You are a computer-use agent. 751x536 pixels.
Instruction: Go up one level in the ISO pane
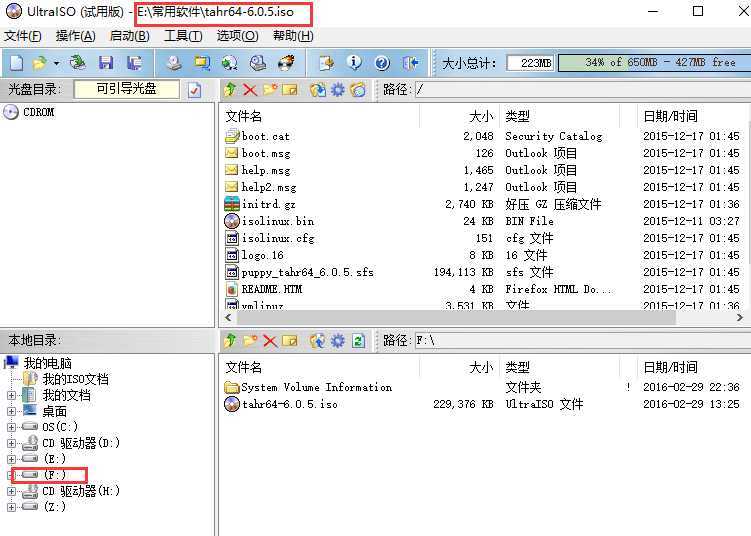click(230, 89)
